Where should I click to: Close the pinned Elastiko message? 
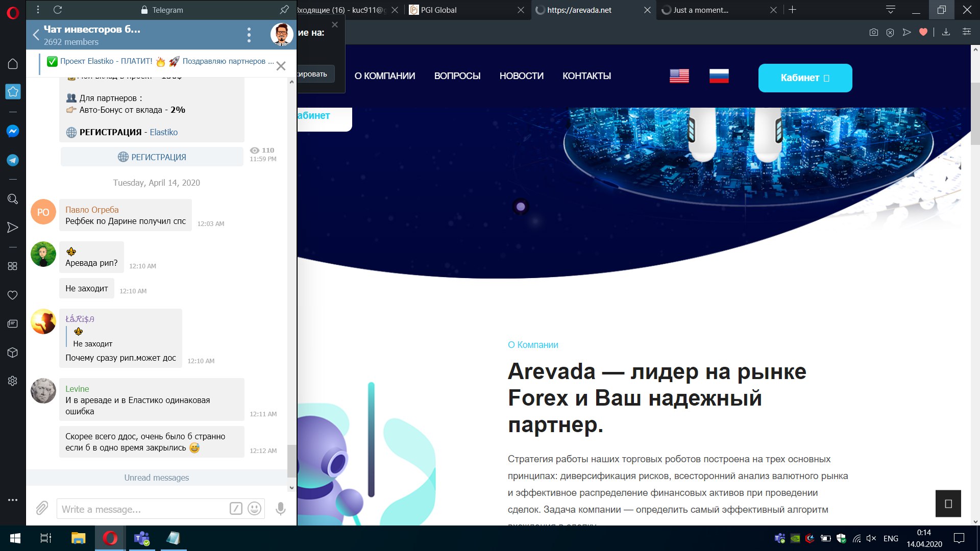281,66
